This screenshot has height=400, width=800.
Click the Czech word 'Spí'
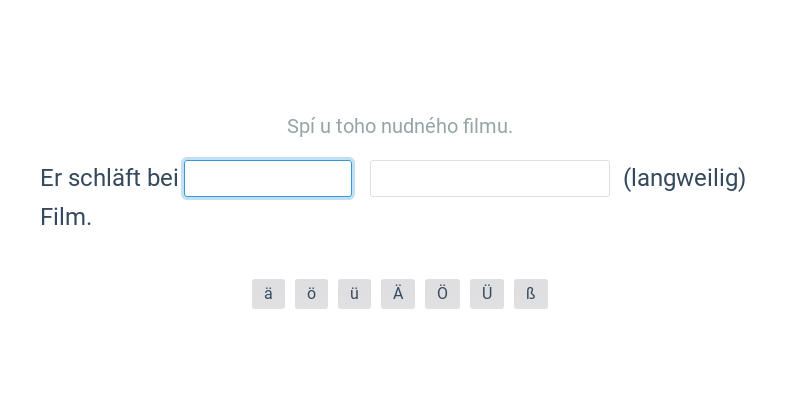(301, 126)
